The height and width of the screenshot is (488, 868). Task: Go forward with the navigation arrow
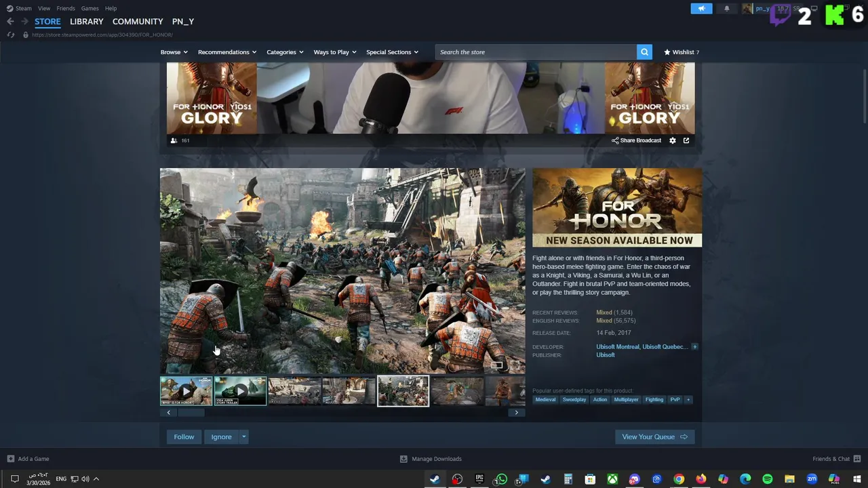24,21
